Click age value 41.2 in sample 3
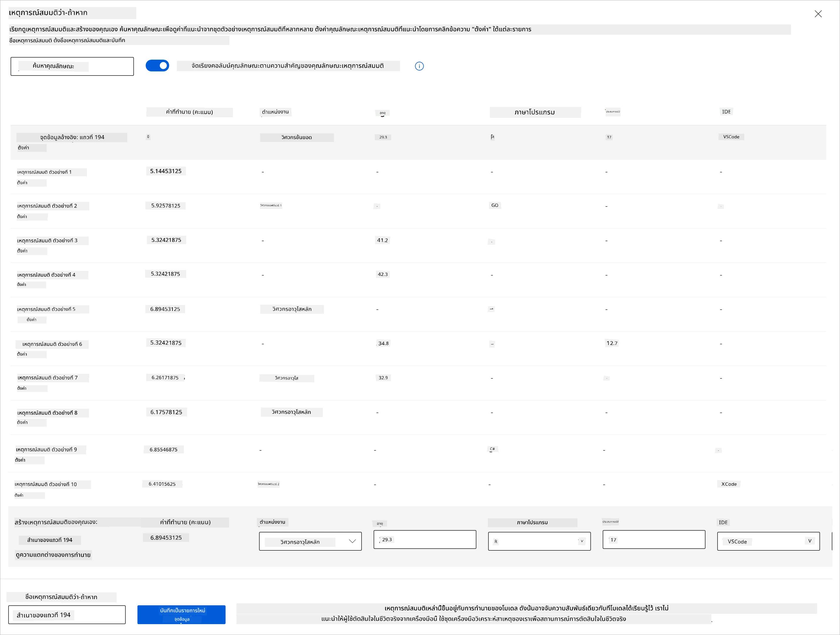The width and height of the screenshot is (840, 635). (x=382, y=240)
